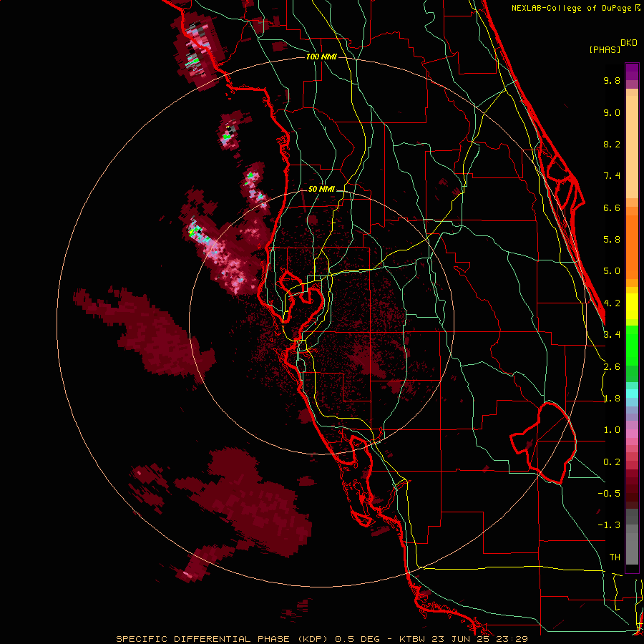Pick the purple band at the top of the color bar
This screenshot has width=644, height=644.
pos(632,72)
